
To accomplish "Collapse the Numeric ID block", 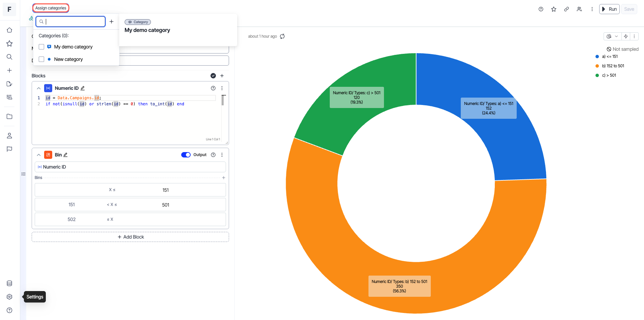I will 39,88.
